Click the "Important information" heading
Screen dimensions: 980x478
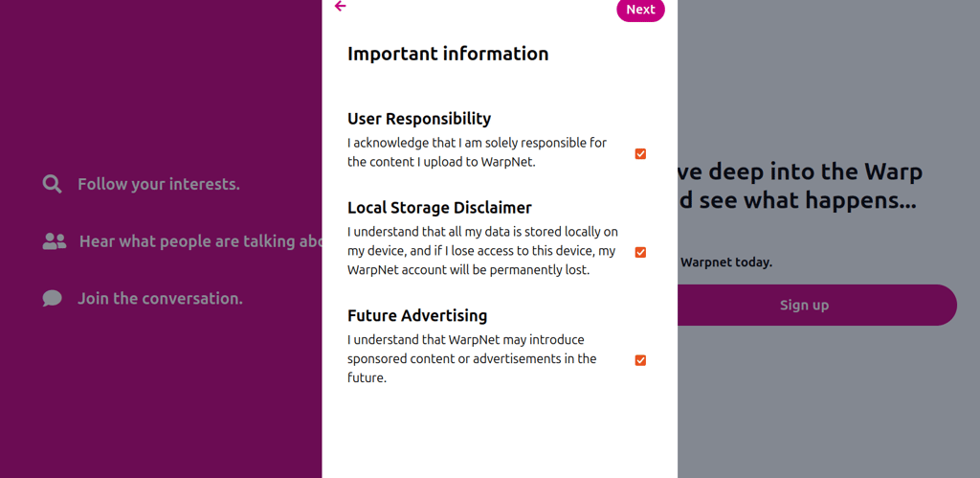[448, 54]
